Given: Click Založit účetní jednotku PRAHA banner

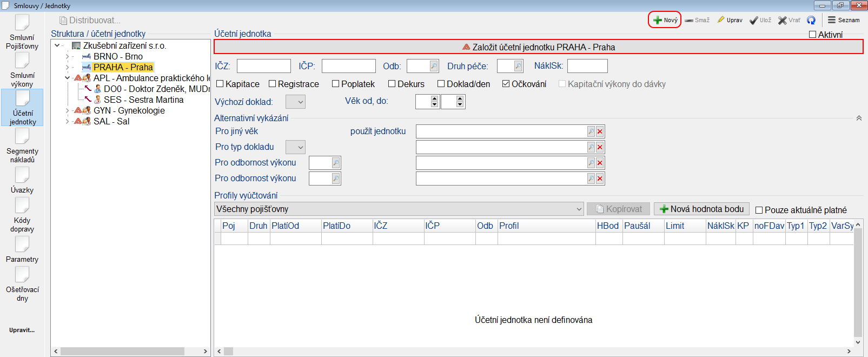Looking at the screenshot, I should 538,47.
